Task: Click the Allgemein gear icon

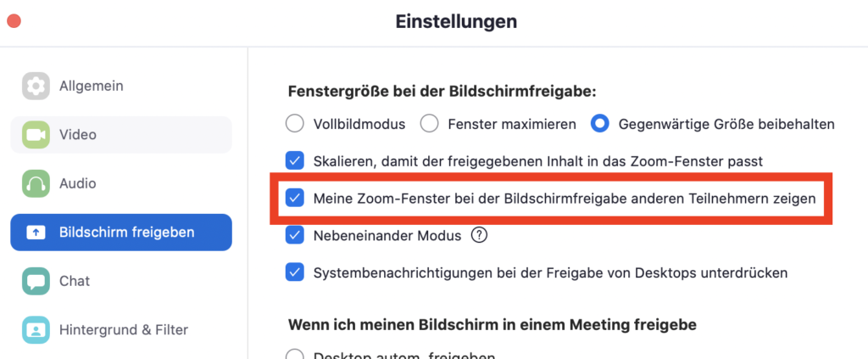Action: (36, 86)
